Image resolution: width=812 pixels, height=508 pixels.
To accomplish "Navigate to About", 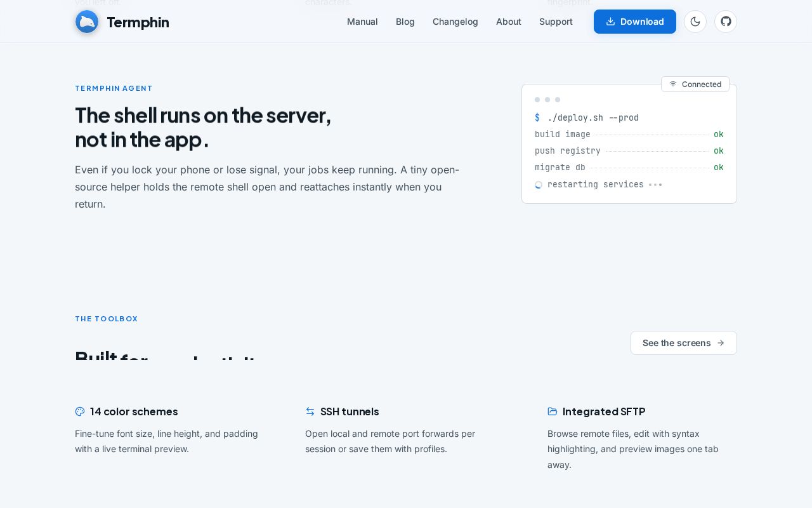I will [x=509, y=22].
